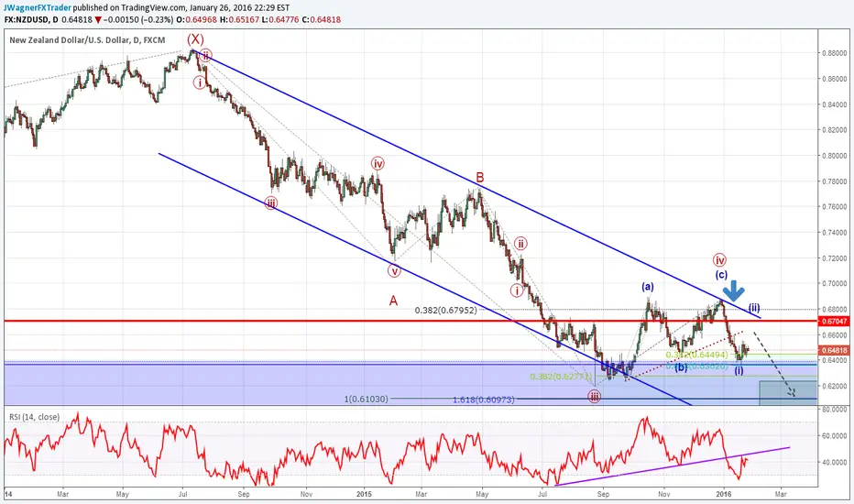Click the 80.0000 RSI axis value
854x504 pixels.
[x=834, y=410]
